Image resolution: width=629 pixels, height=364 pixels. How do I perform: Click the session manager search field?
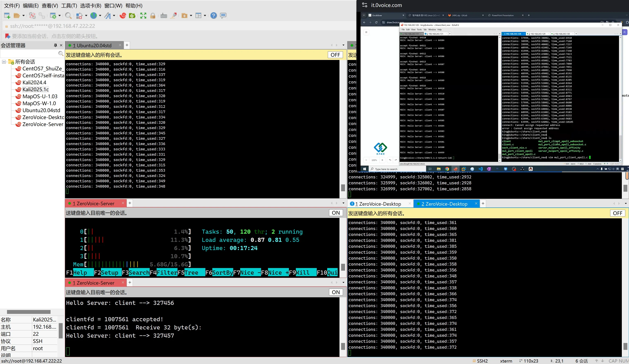click(29, 53)
